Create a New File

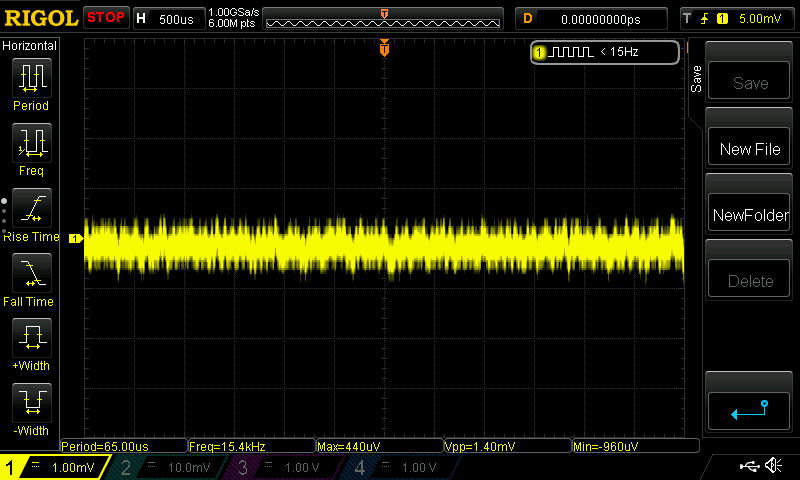tap(749, 146)
